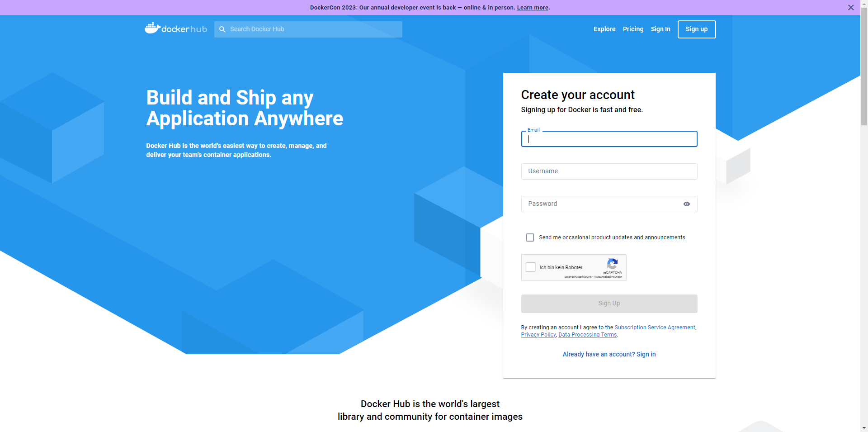868x432 pixels.
Task: Close the DockerCon announcement banner
Action: coord(851,8)
